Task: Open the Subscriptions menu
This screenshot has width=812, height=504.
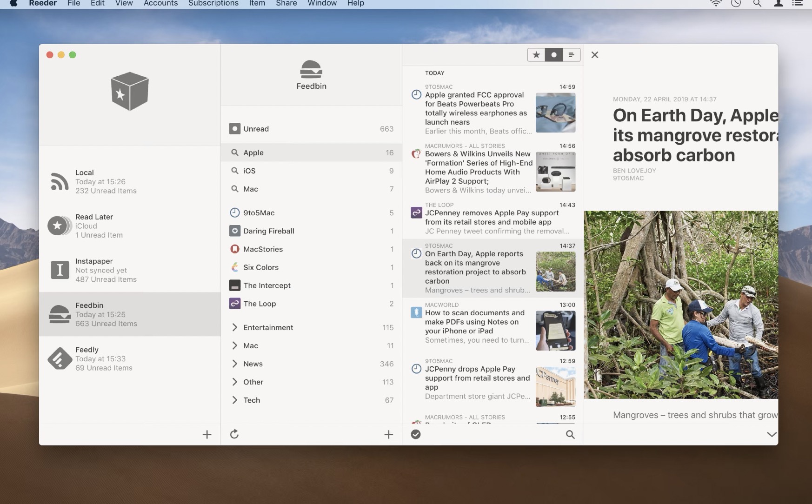Action: click(x=213, y=4)
